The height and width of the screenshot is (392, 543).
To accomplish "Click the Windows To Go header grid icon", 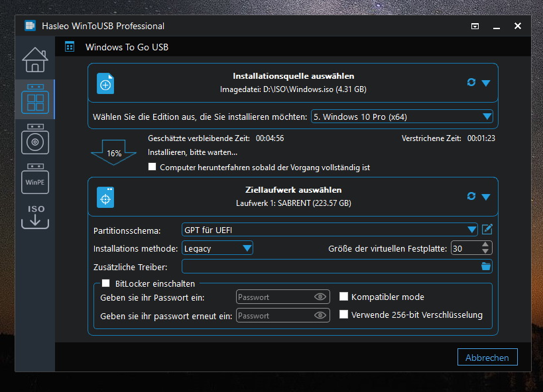I will 70,47.
